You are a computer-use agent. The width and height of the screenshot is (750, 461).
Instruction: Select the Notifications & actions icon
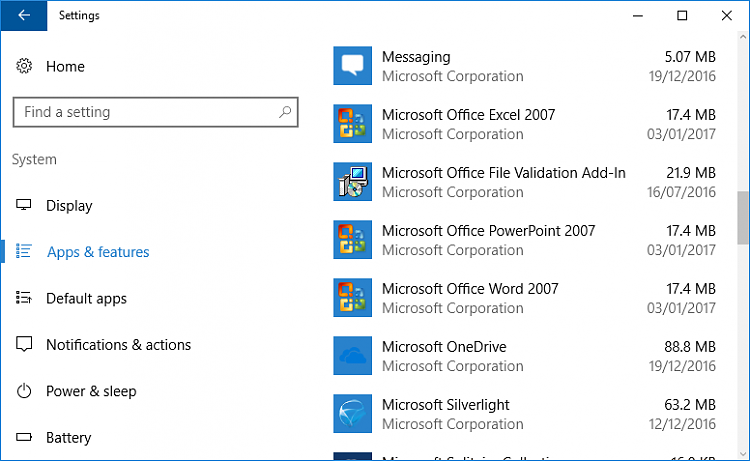(24, 344)
